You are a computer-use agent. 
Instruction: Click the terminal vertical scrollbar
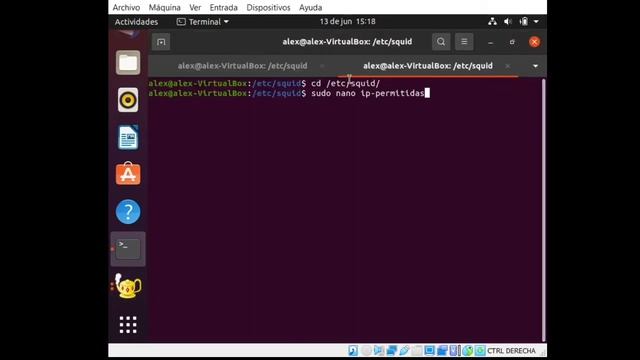[x=543, y=210]
